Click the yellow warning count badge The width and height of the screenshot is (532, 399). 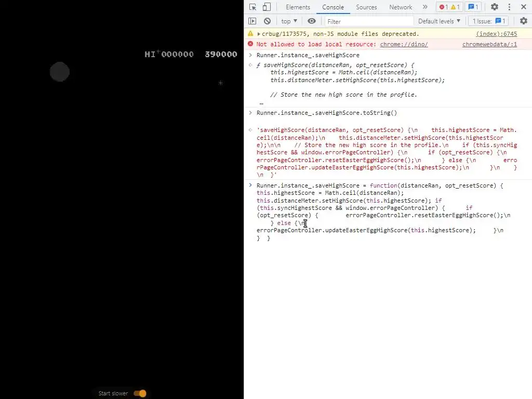tap(455, 7)
